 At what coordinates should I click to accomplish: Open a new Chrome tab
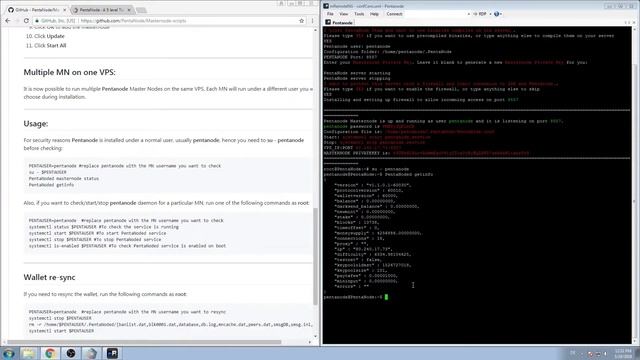coord(141,10)
